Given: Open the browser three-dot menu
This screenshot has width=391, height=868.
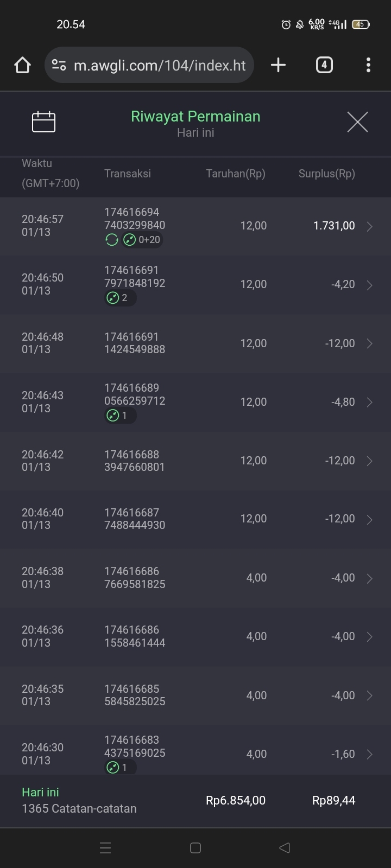Looking at the screenshot, I should [368, 65].
